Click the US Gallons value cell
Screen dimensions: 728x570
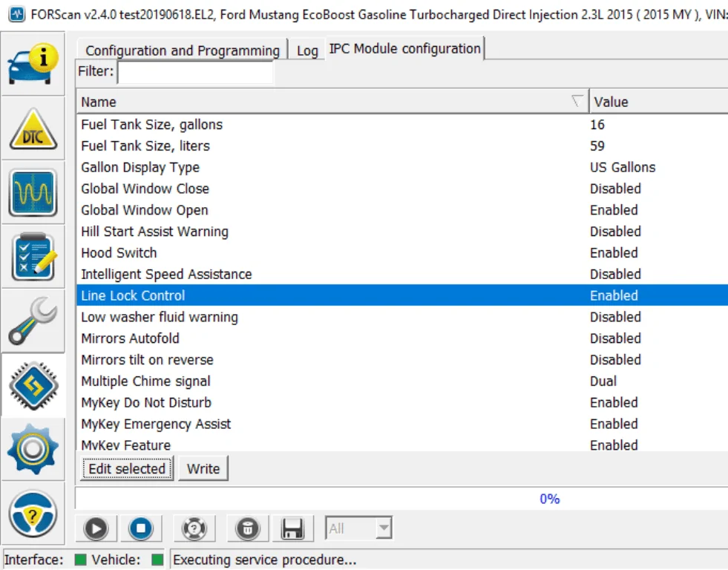tap(623, 167)
